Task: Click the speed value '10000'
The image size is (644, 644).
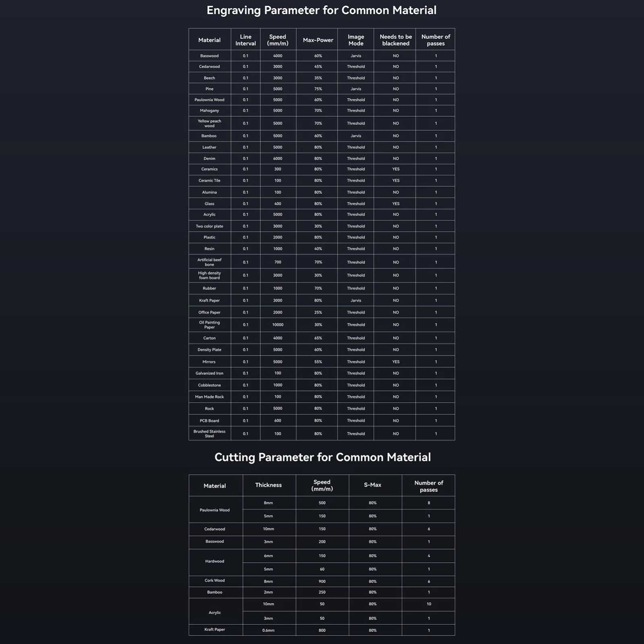Action: point(278,325)
